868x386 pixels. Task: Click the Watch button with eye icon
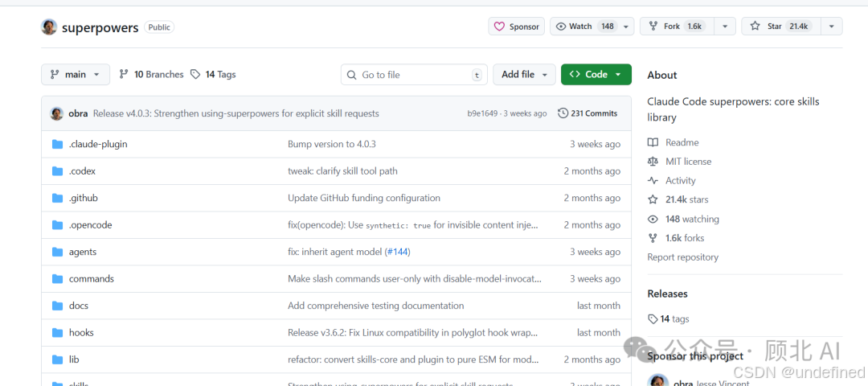click(x=584, y=27)
